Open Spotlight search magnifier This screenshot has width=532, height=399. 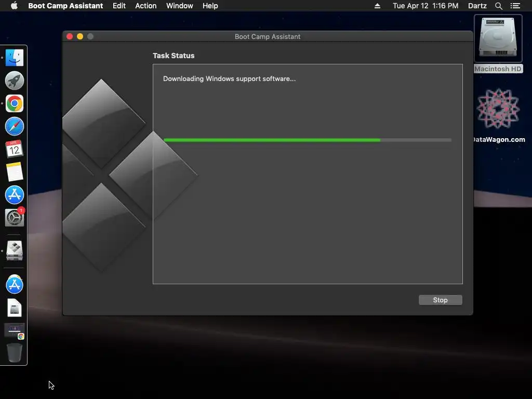498,6
